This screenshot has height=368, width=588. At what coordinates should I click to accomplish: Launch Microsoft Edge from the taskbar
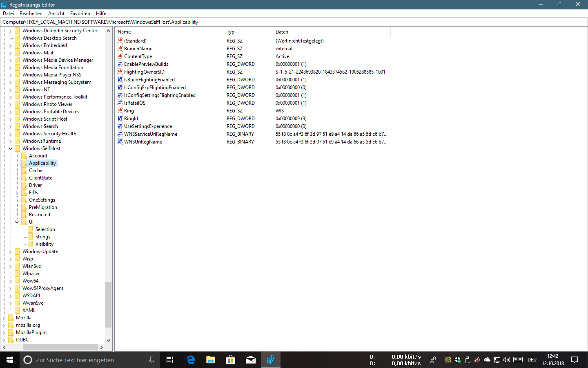pyautogui.click(x=191, y=360)
